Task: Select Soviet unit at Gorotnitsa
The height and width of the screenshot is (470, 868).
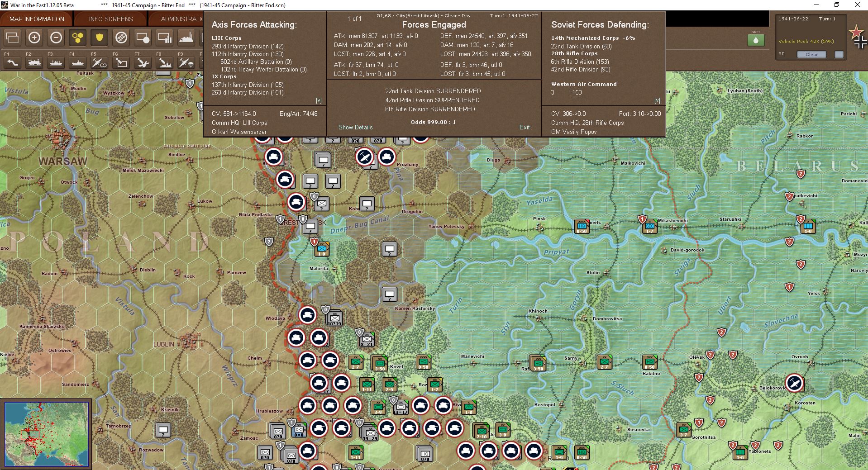Action: pyautogui.click(x=683, y=430)
